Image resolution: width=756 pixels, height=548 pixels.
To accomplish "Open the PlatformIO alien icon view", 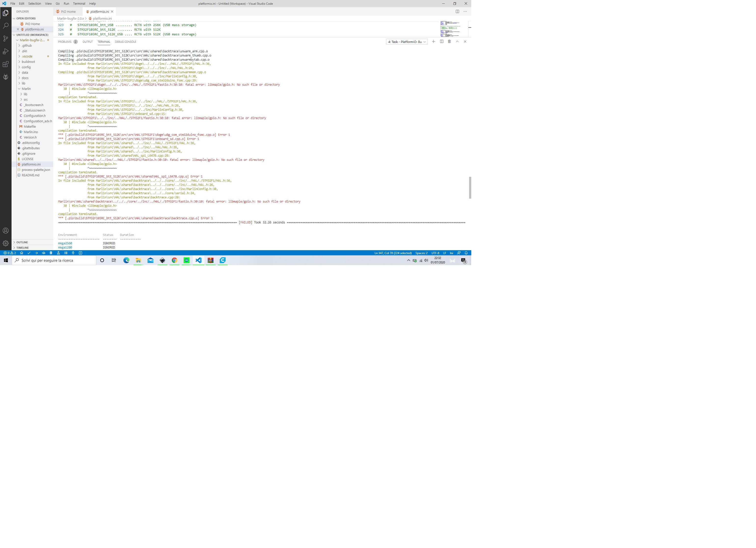I will point(6,77).
